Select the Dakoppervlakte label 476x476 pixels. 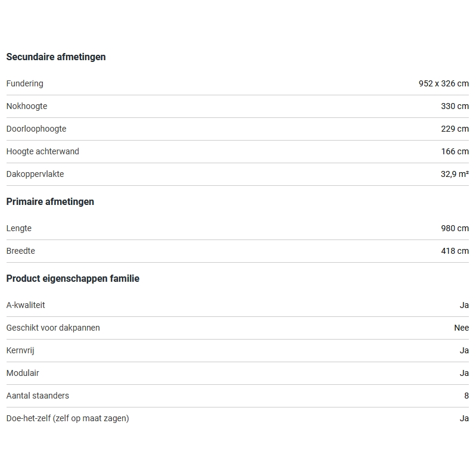click(35, 175)
